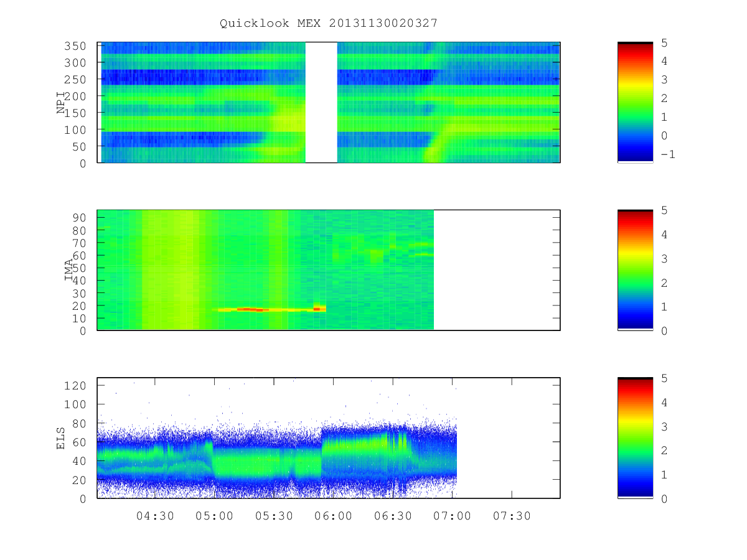The width and height of the screenshot is (747, 560).
Task: Click inside the NPI spectrogram plot
Action: tap(329, 102)
